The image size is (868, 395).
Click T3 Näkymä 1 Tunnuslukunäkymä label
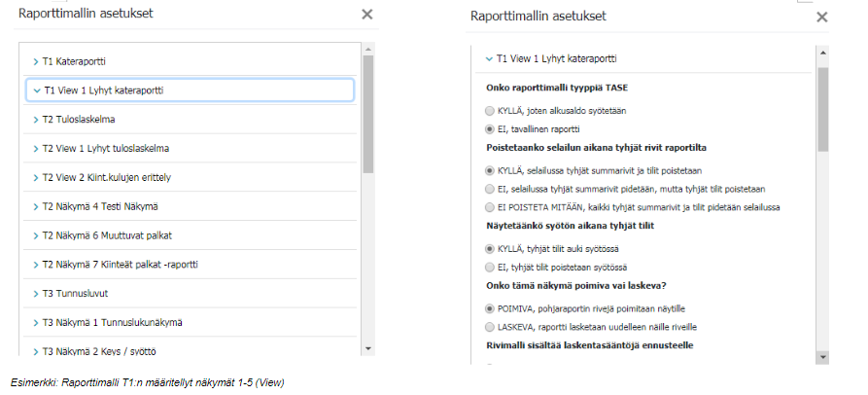pos(113,322)
